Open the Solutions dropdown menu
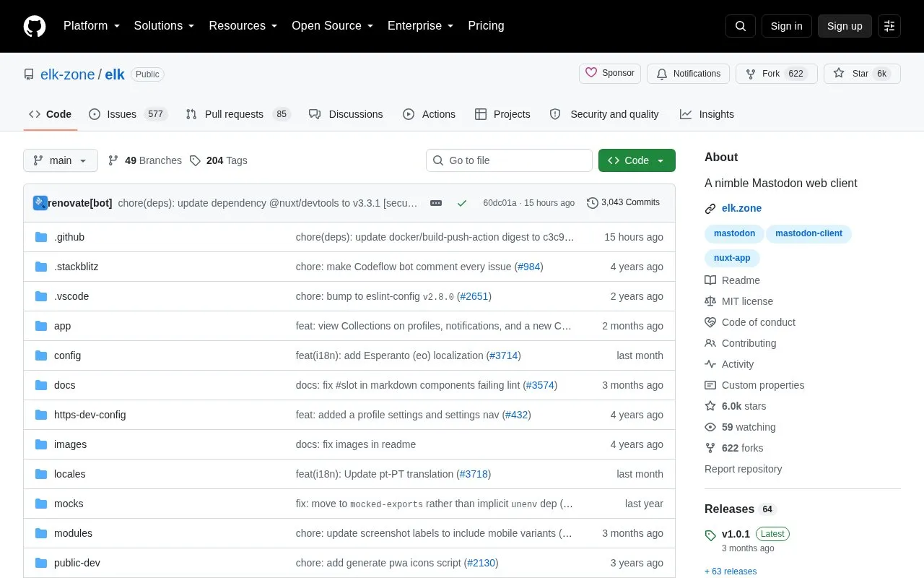The height and width of the screenshot is (578, 924). click(165, 26)
